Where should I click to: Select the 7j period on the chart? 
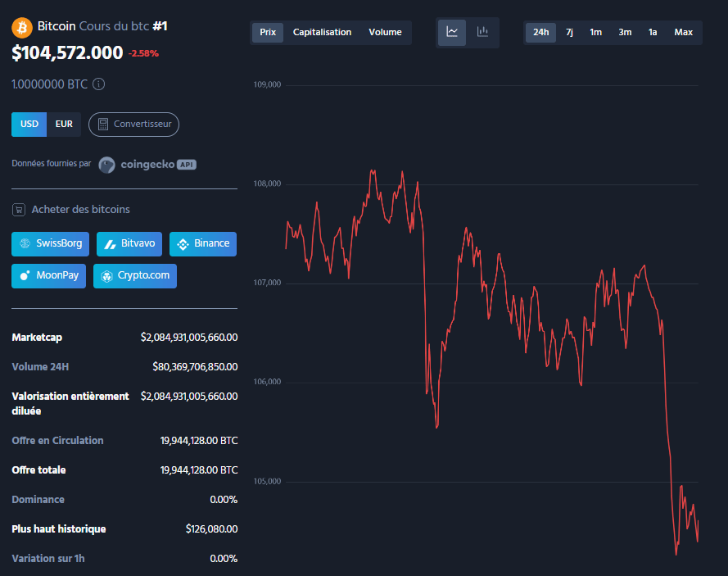[x=569, y=32]
